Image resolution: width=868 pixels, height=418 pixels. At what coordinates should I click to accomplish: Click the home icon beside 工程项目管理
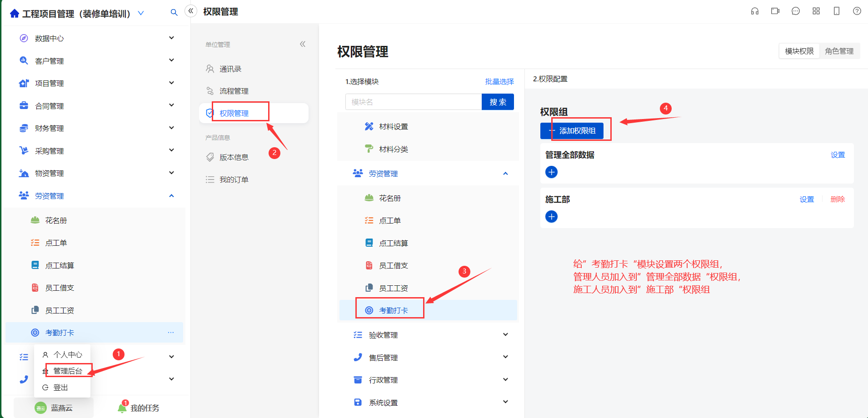coord(15,14)
